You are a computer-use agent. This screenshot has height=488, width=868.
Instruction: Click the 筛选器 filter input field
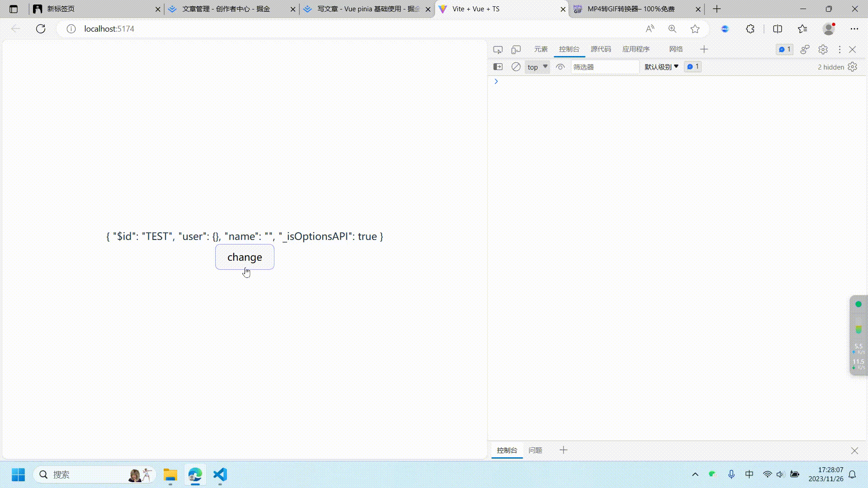604,67
